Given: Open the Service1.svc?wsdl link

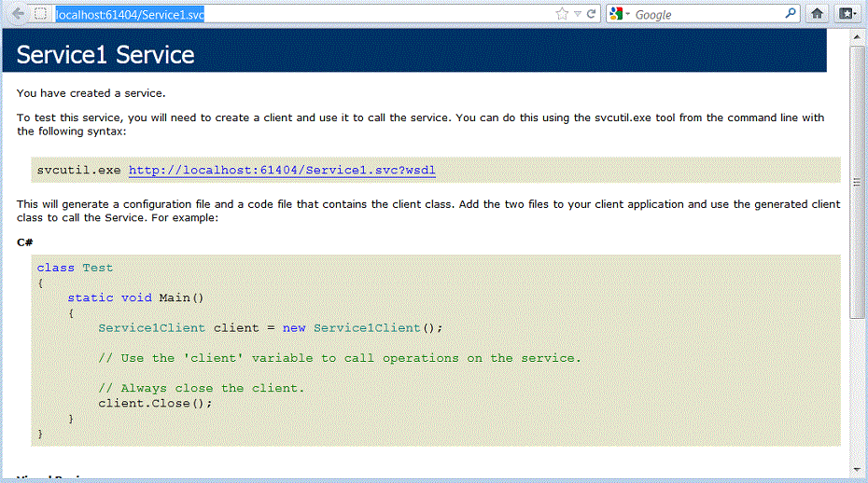Looking at the screenshot, I should 282,171.
